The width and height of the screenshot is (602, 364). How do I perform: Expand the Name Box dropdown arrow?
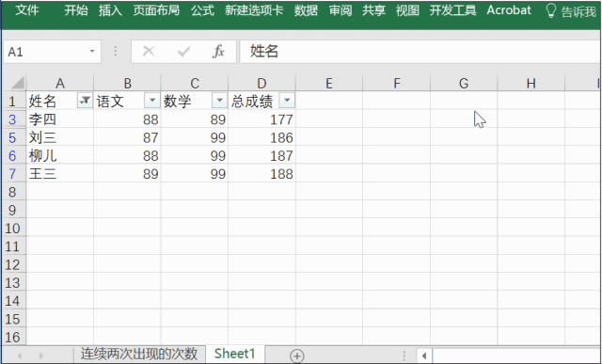92,51
